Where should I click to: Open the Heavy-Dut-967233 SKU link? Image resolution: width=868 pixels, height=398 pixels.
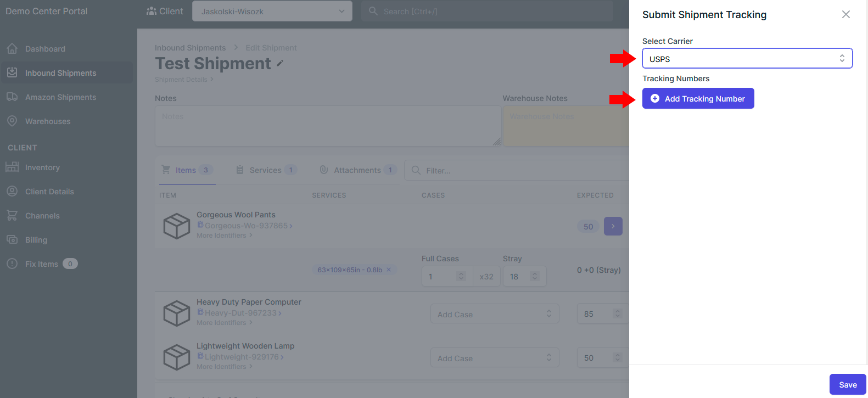coord(239,313)
